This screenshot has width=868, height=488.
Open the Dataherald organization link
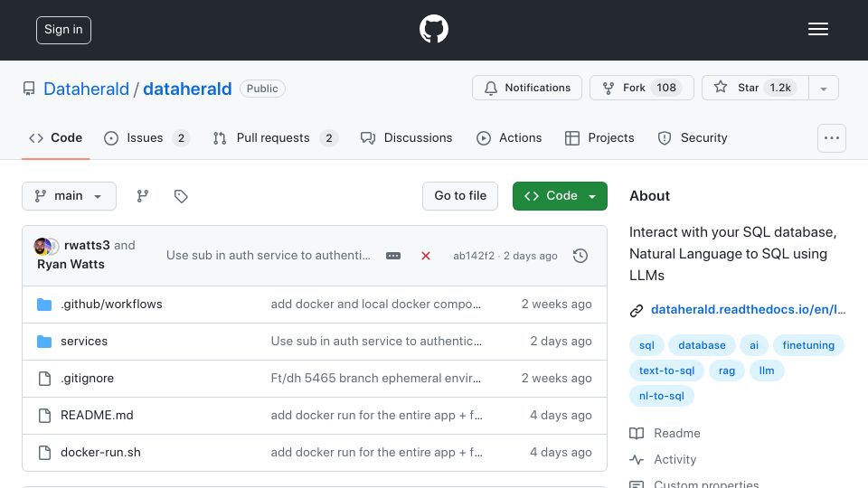[86, 89]
